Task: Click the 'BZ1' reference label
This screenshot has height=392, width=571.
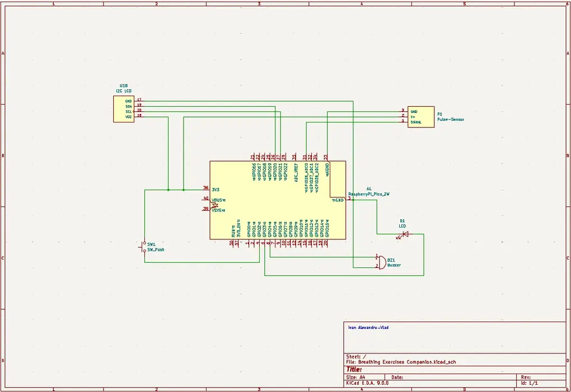Action: [391, 261]
